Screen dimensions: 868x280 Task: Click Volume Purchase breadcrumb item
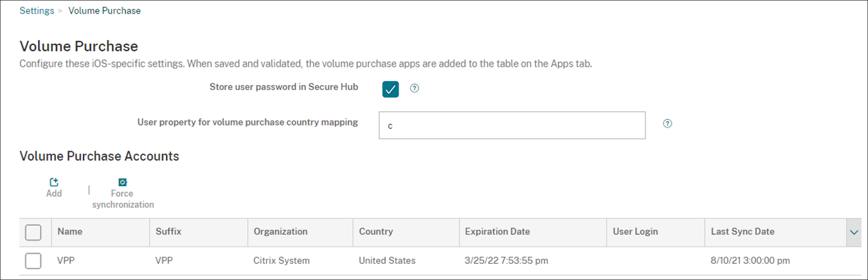pos(104,11)
